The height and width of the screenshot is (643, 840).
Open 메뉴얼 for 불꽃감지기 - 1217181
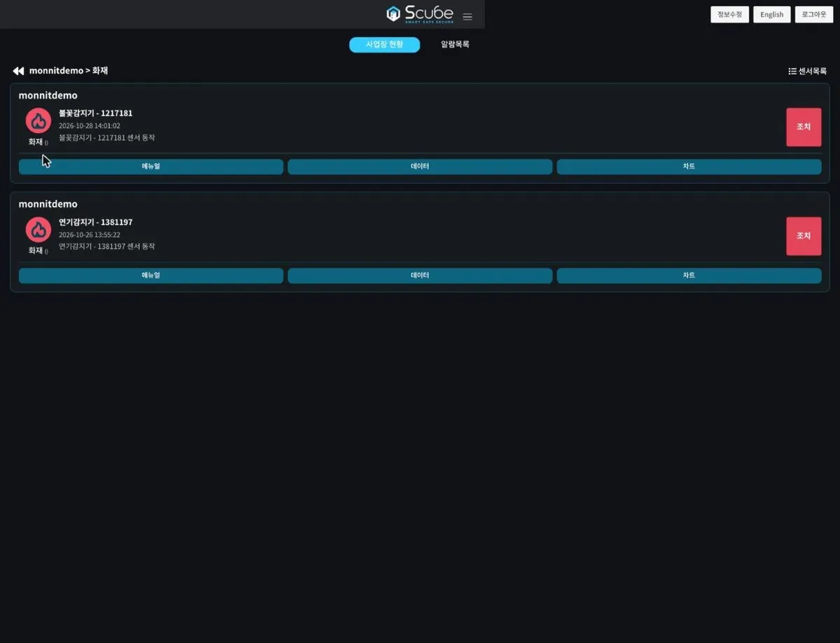coord(151,167)
